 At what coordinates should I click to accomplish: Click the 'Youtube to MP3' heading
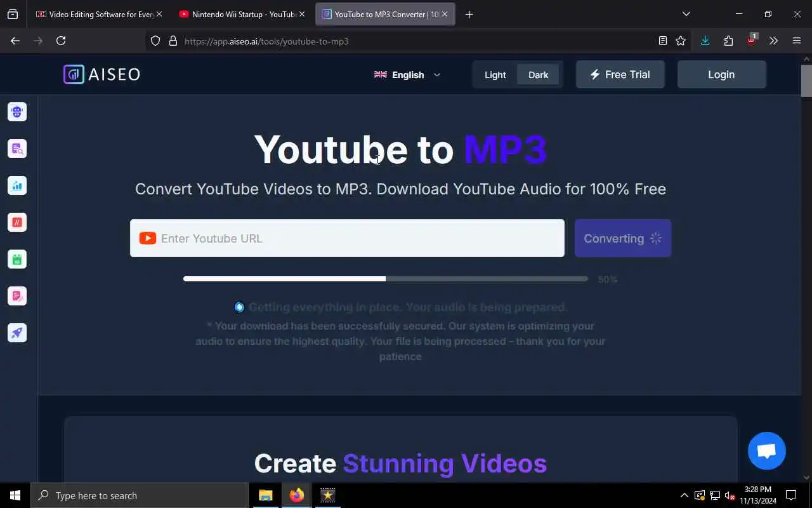click(400, 150)
